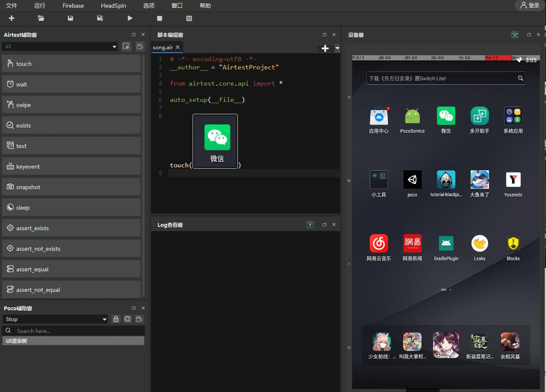546x392 pixels.
Task: Choose the snapshot command
Action: tap(71, 187)
